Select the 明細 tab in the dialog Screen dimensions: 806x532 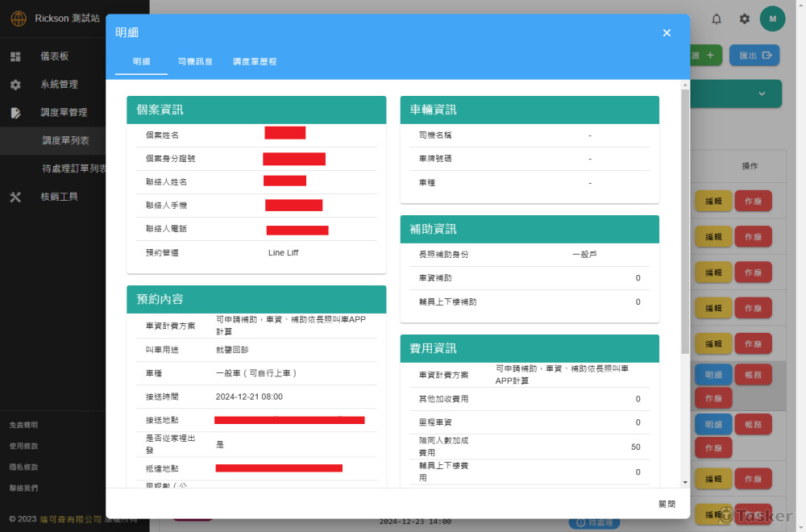pos(141,61)
